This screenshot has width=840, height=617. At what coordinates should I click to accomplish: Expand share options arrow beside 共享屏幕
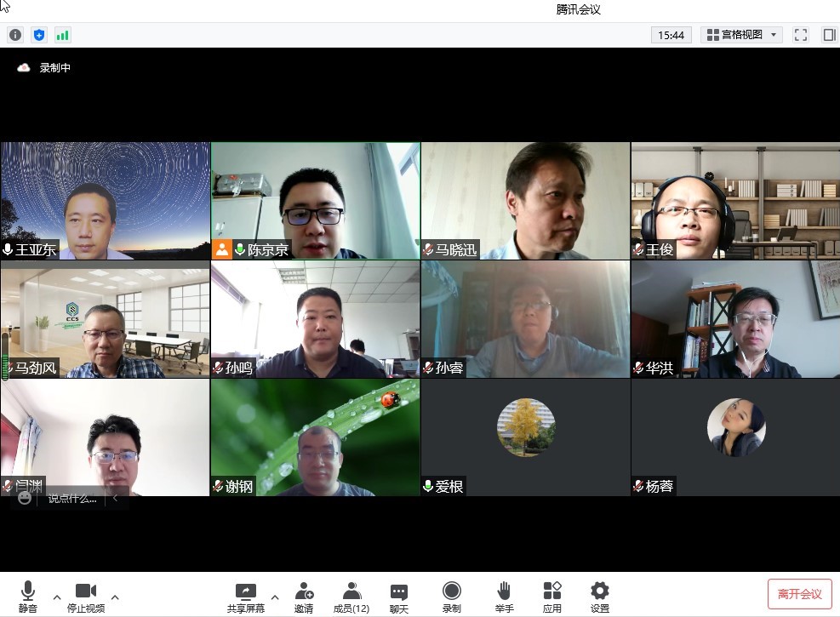pos(274,597)
